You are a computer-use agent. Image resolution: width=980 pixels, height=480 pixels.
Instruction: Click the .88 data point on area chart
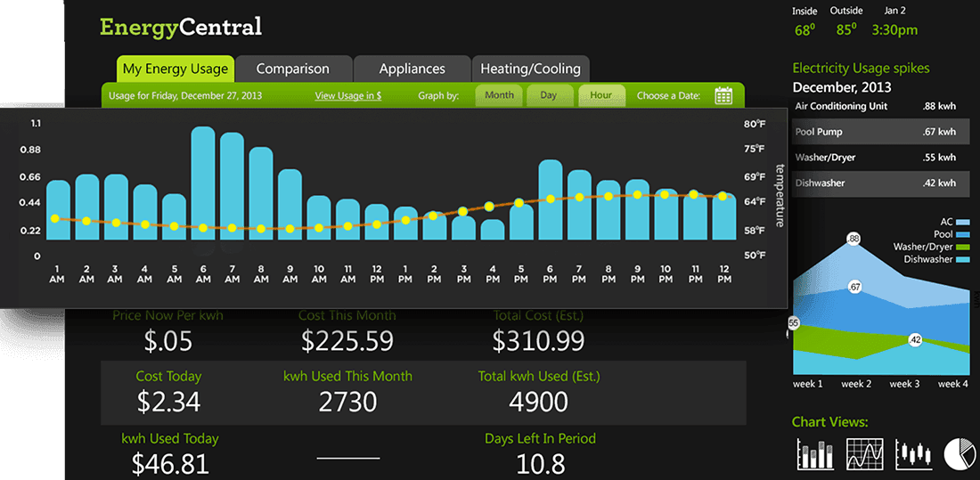pyautogui.click(x=854, y=238)
